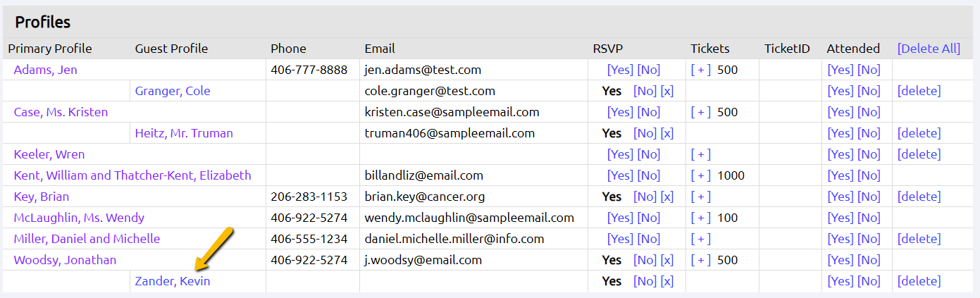Image resolution: width=980 pixels, height=298 pixels.
Task: Clear Kevin Zander's RSVP with x
Action: (667, 281)
